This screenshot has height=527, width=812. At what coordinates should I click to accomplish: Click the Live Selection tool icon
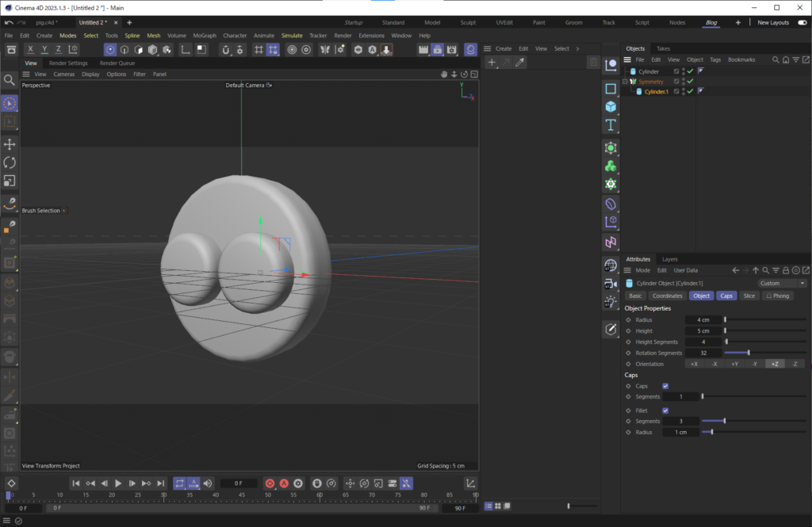coord(10,103)
